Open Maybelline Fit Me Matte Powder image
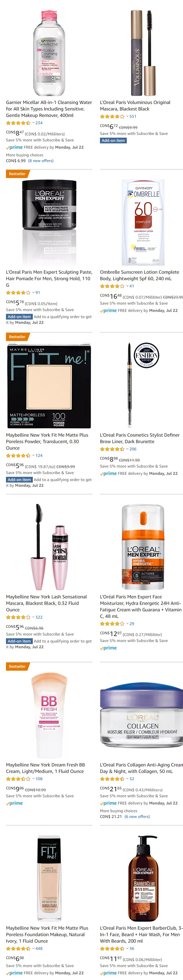The height and width of the screenshot is (980, 183). (49, 385)
